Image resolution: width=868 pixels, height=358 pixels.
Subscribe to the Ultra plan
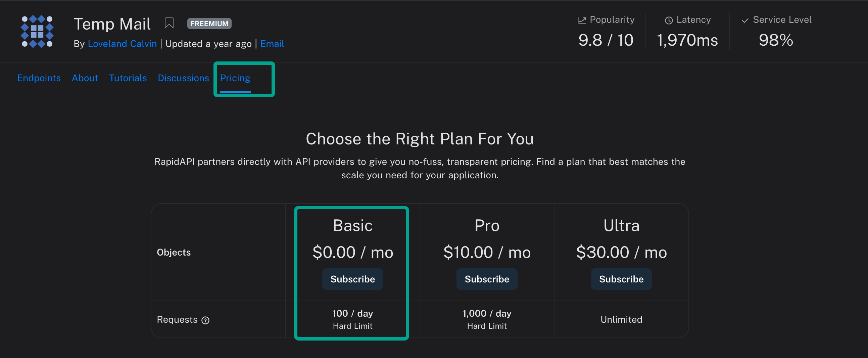[x=621, y=279]
